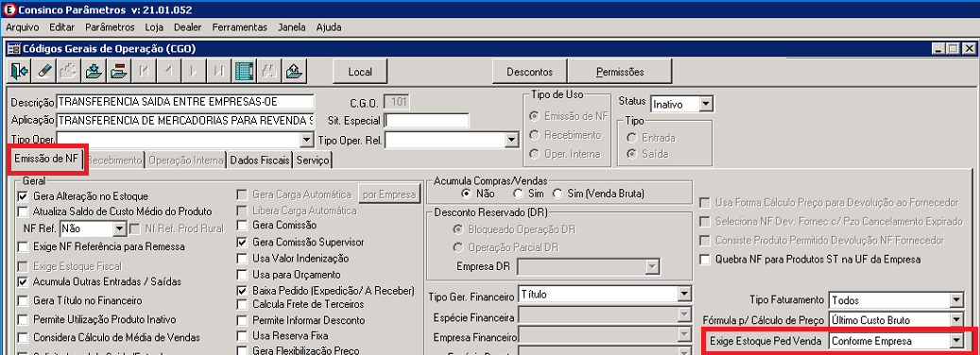
Task: Open Tipo Faturamento dropdown showing Todos
Action: (956, 301)
